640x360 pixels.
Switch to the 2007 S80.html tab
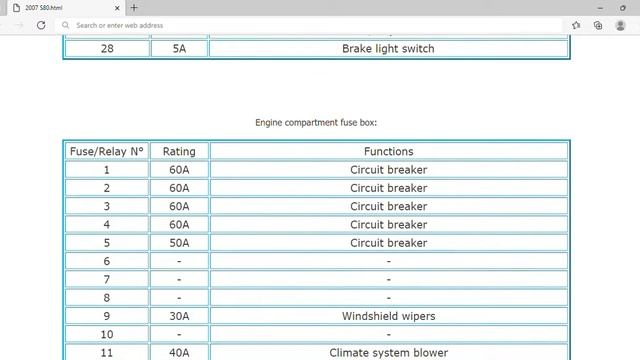pos(65,8)
